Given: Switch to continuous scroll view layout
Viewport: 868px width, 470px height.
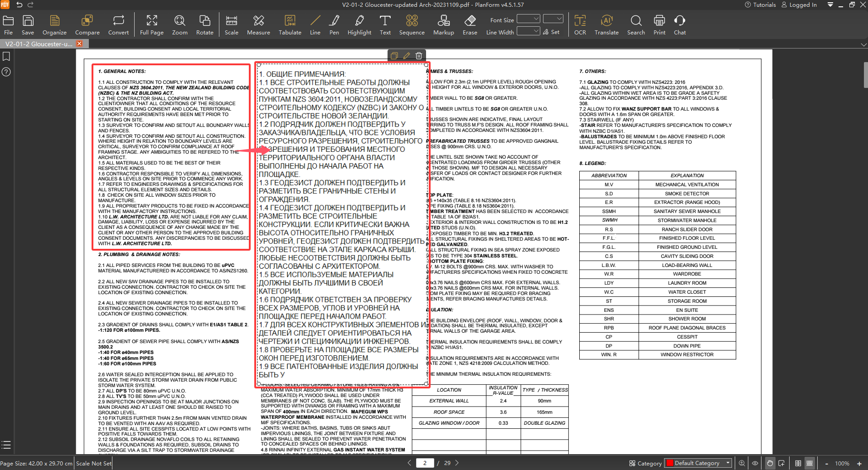Looking at the screenshot, I should (x=810, y=463).
